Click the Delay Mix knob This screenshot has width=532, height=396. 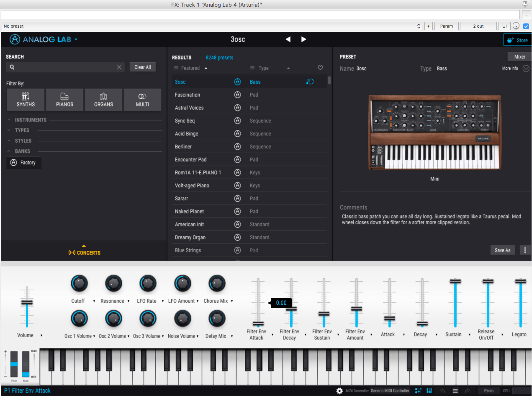[x=216, y=319]
